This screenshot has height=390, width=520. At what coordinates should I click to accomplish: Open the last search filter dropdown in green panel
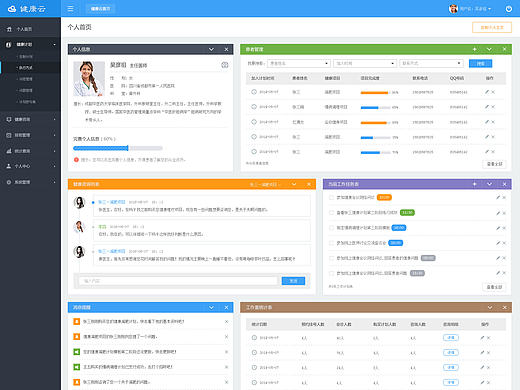pyautogui.click(x=431, y=63)
